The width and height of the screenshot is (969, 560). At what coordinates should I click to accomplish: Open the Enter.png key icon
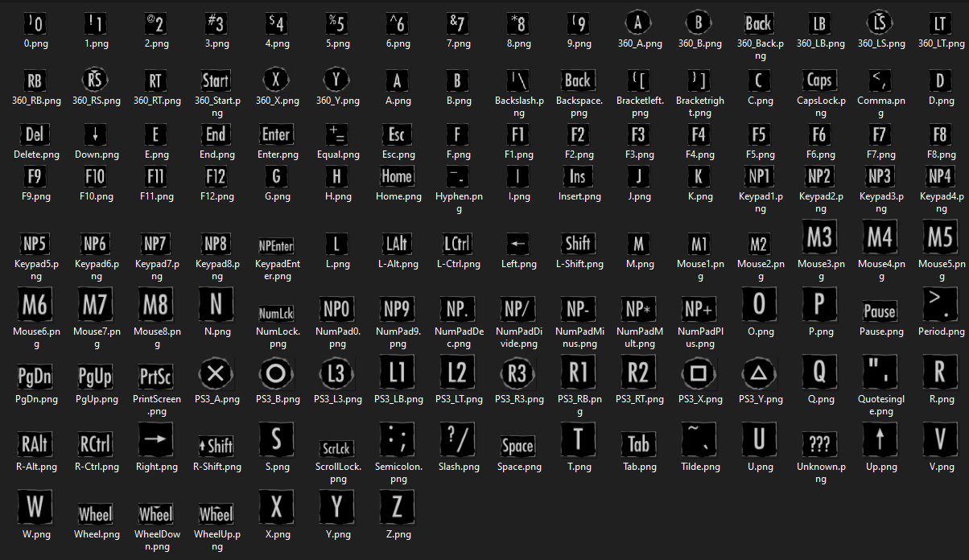pos(276,134)
